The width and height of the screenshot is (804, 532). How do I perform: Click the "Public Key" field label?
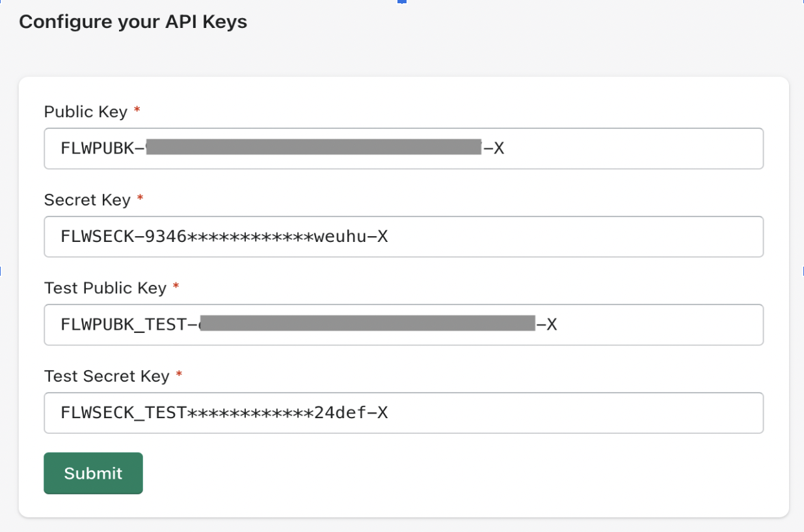86,112
